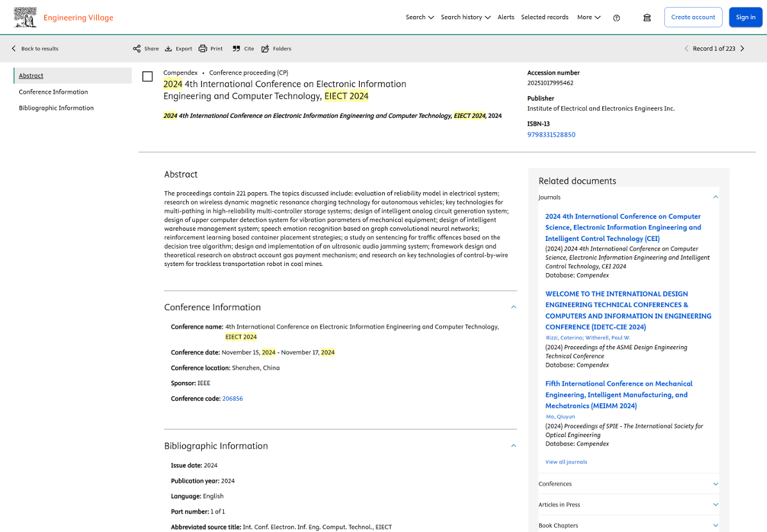The image size is (767, 532).
Task: Jump to Bibliographic Information side navigation item
Action: 56,108
